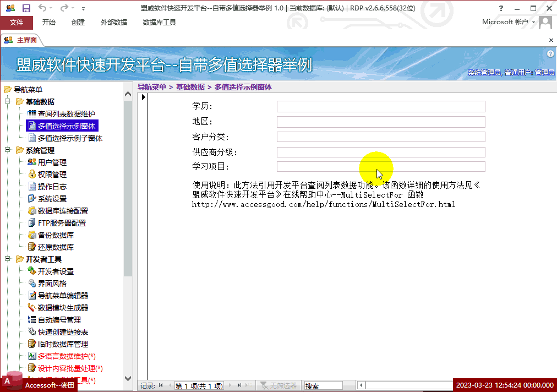Click the 界面风格 icon
The height and width of the screenshot is (392, 557).
[x=32, y=283]
